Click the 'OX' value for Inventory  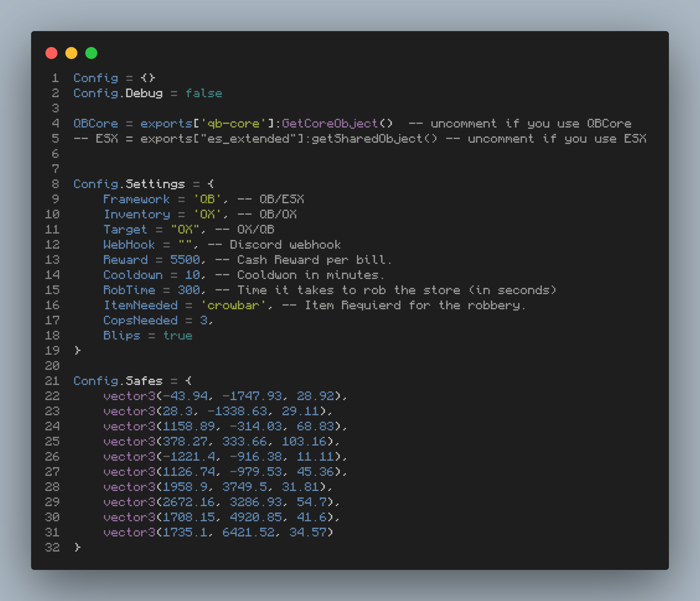click(x=207, y=214)
